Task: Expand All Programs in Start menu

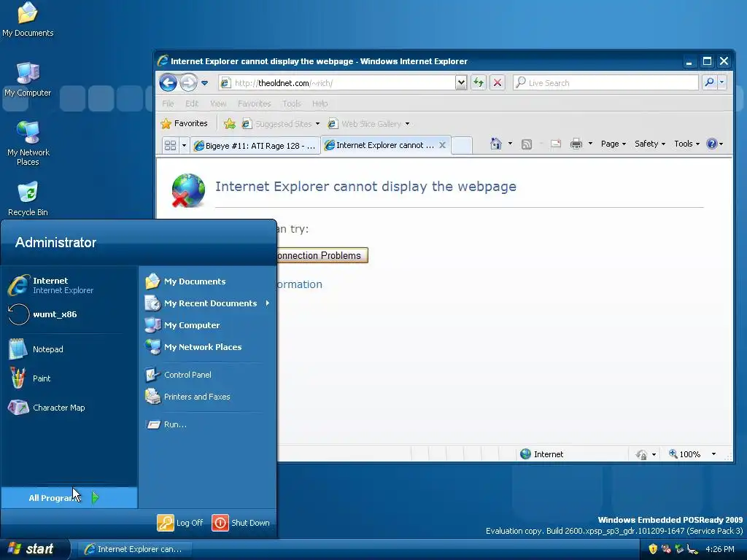Action: pos(69,497)
